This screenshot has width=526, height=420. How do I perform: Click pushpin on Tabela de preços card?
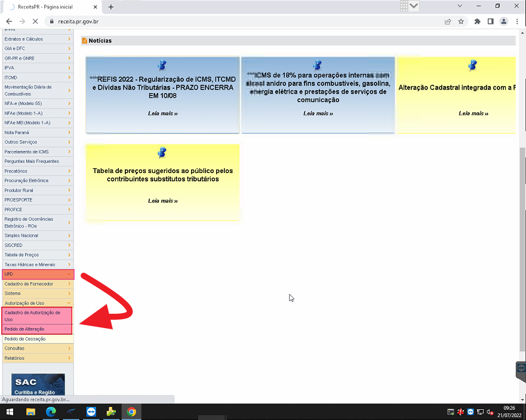tap(162, 153)
